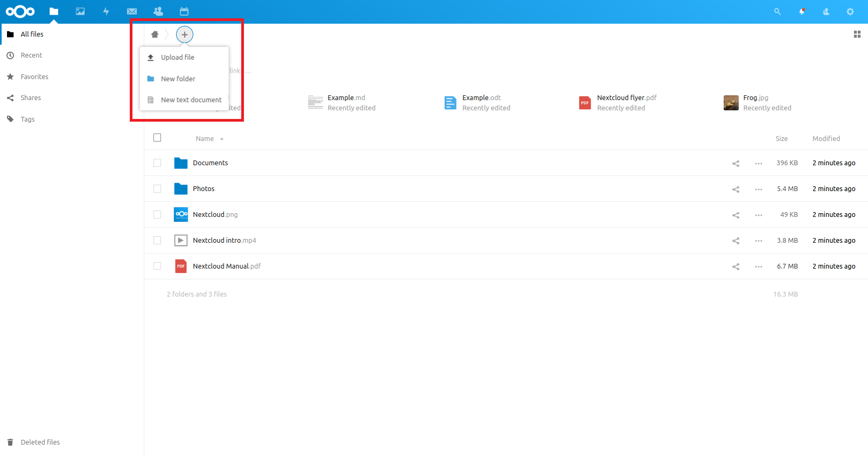Switch to grid view icon
Viewport: 868px width, 457px height.
click(x=857, y=34)
